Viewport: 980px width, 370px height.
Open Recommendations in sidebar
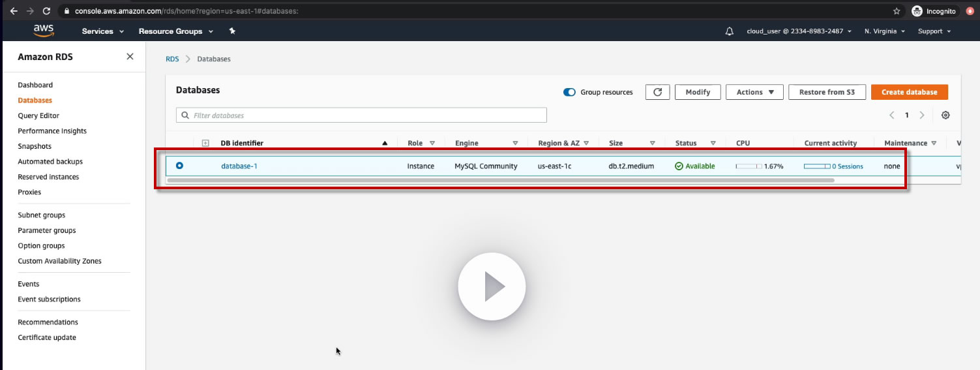click(48, 322)
